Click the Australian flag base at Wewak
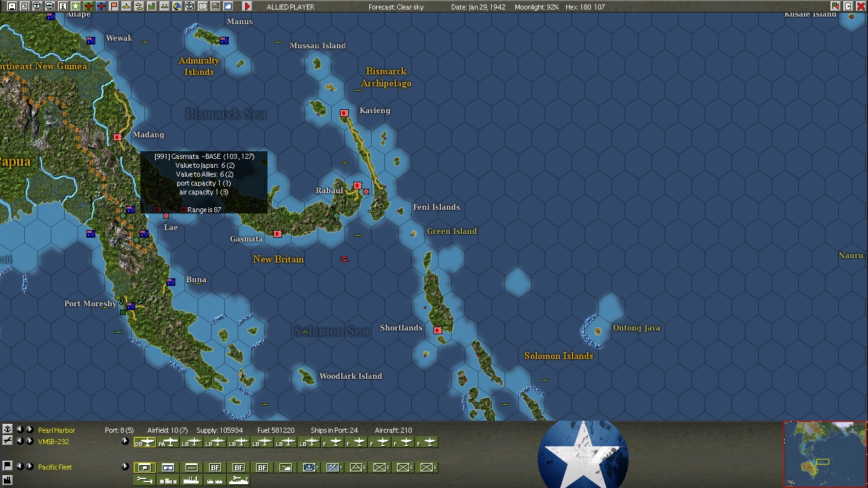Viewport: 868px width, 488px height. (91, 41)
